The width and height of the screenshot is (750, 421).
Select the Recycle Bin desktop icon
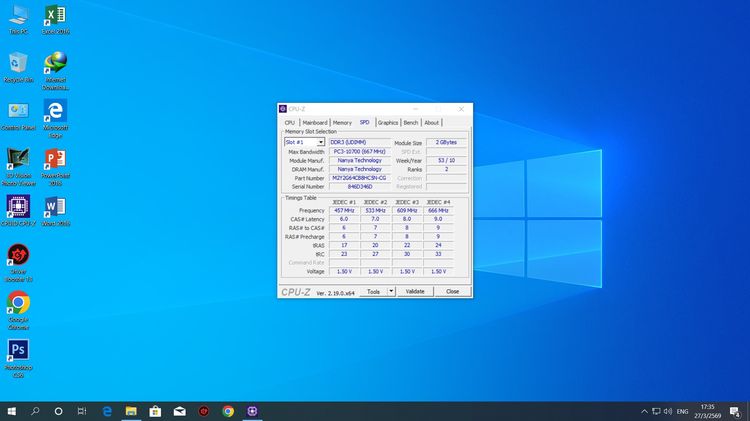pos(18,67)
